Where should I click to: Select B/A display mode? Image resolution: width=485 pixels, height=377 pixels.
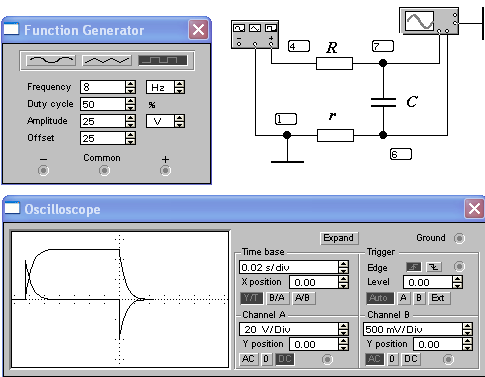tap(277, 298)
